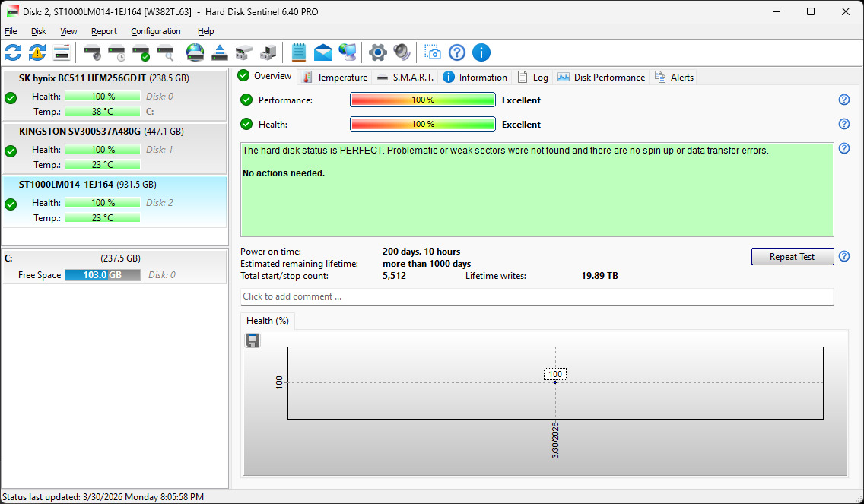This screenshot has width=864, height=504.
Task: Switch to the Overview tab
Action: click(265, 76)
